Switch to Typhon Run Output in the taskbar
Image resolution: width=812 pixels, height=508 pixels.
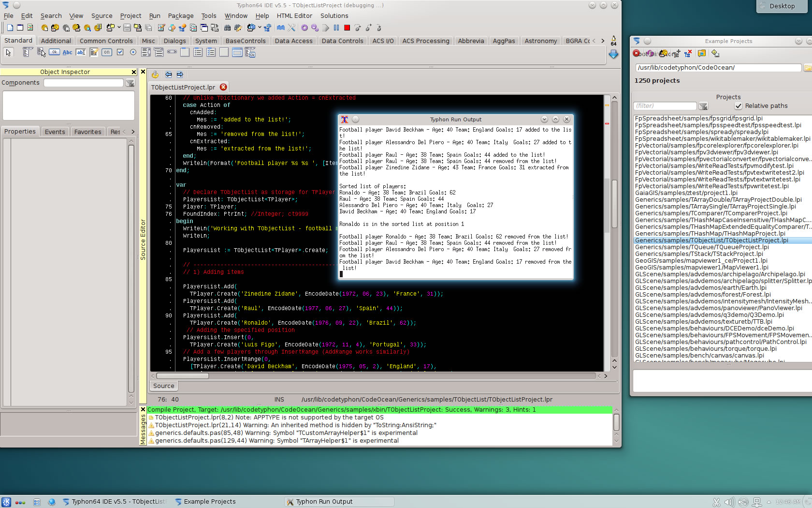click(338, 502)
